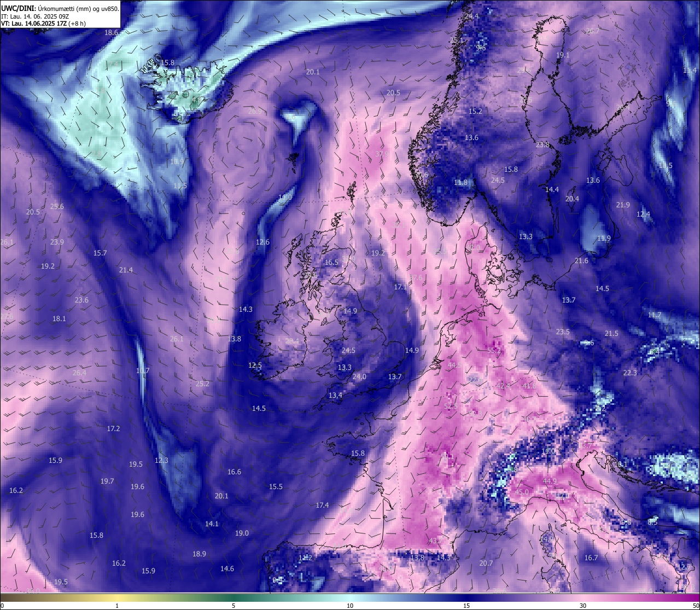Click the 12.3 value in the dry slot
700x610 pixels.
pyautogui.click(x=161, y=460)
